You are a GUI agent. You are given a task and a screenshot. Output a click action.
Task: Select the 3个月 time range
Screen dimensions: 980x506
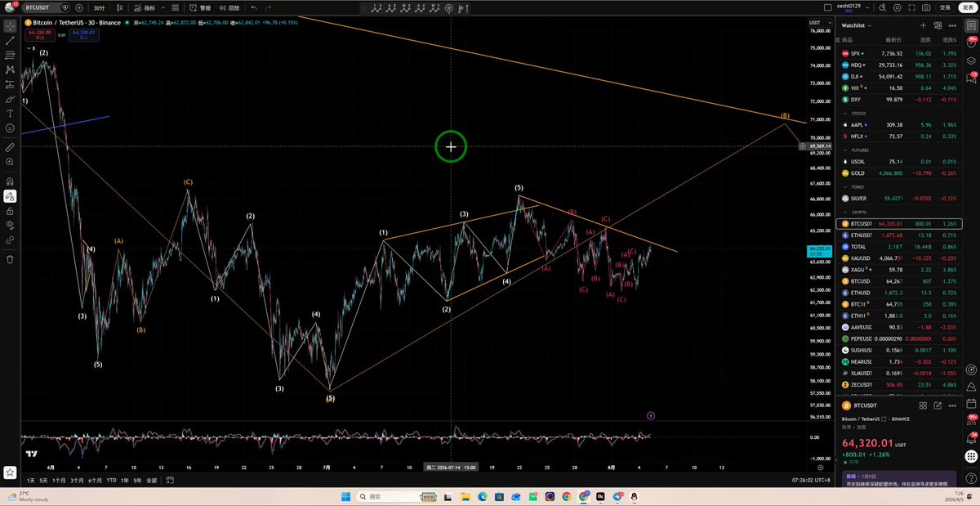(77, 481)
